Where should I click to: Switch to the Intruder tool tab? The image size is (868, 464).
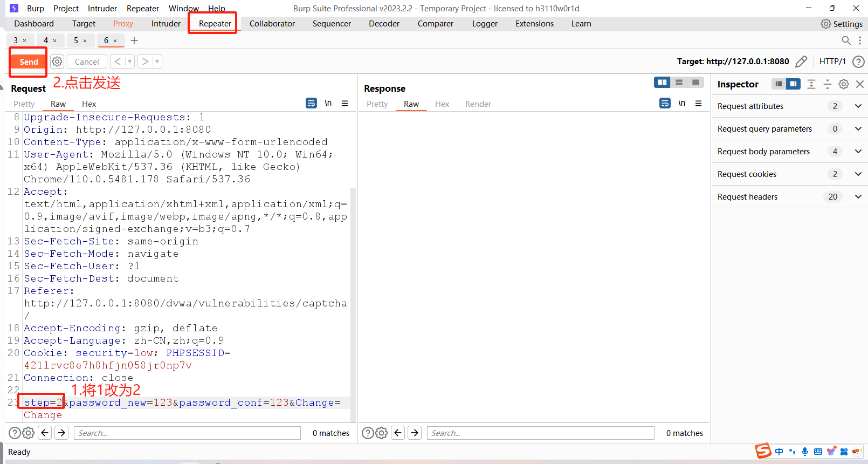166,24
